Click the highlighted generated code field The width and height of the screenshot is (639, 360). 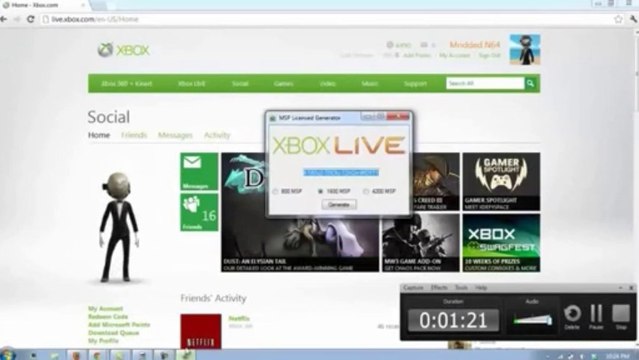341,172
